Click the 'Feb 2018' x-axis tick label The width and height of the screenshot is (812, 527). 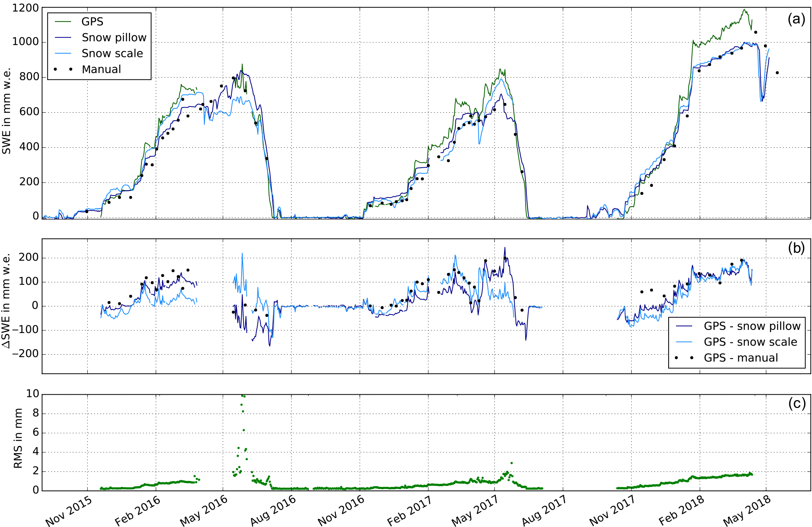tap(682, 511)
